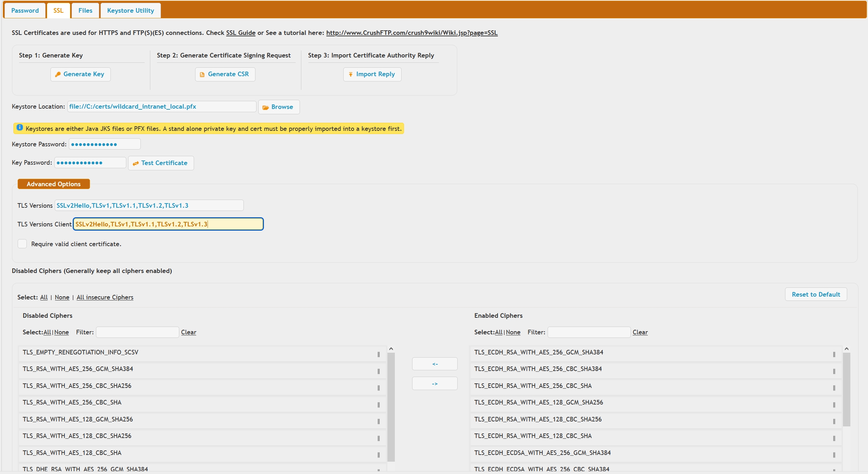Click the Keystore Location field
The width and height of the screenshot is (868, 474).
pyautogui.click(x=162, y=107)
